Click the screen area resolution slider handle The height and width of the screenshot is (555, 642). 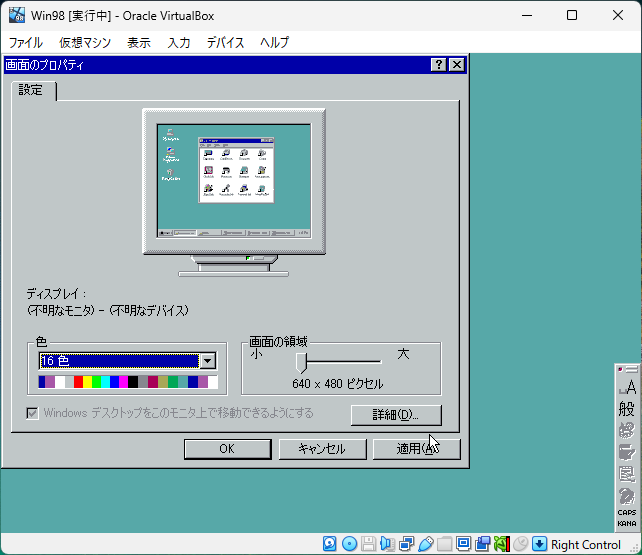[x=301, y=362]
